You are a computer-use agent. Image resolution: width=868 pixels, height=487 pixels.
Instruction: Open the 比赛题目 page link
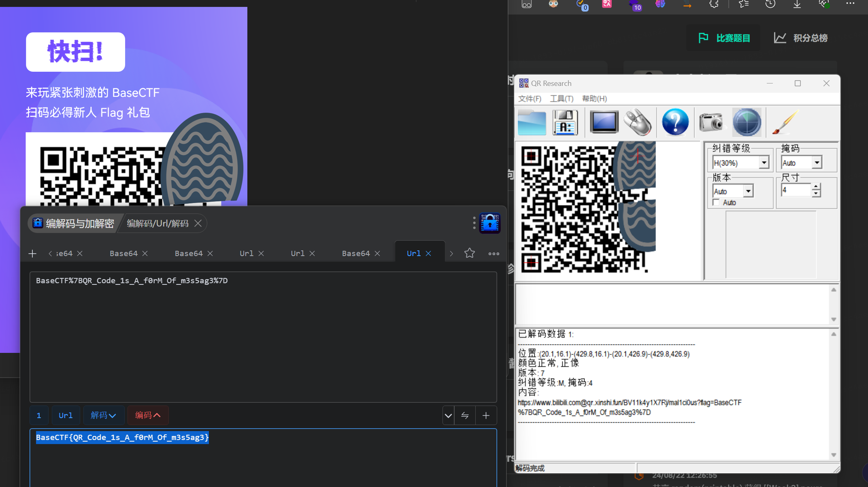tap(724, 38)
